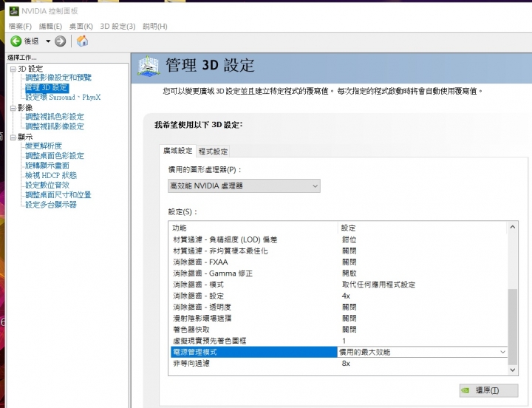Switch to the 程式設定 tab
The height and width of the screenshot is (408, 532).
pyautogui.click(x=213, y=152)
